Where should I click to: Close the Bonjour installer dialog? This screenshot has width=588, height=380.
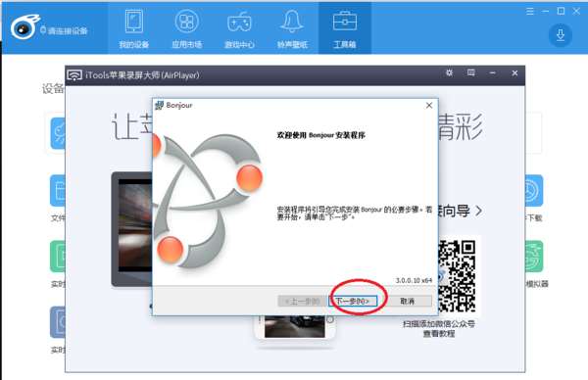[x=429, y=106]
